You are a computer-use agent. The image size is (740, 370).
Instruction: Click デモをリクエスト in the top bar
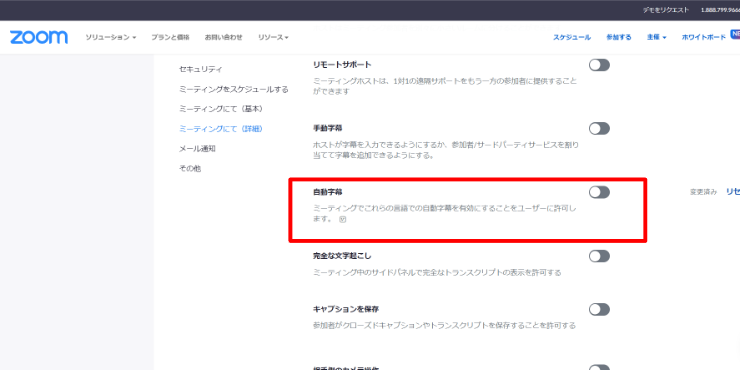[666, 10]
